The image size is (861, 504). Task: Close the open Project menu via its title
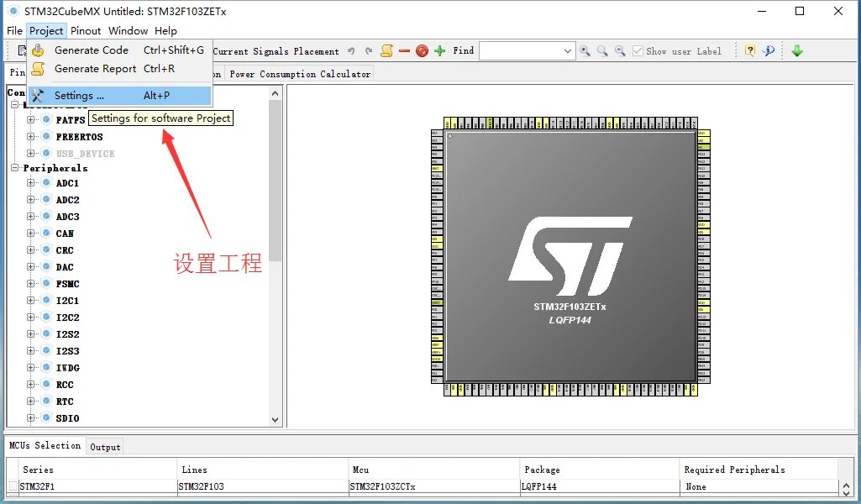coord(46,31)
